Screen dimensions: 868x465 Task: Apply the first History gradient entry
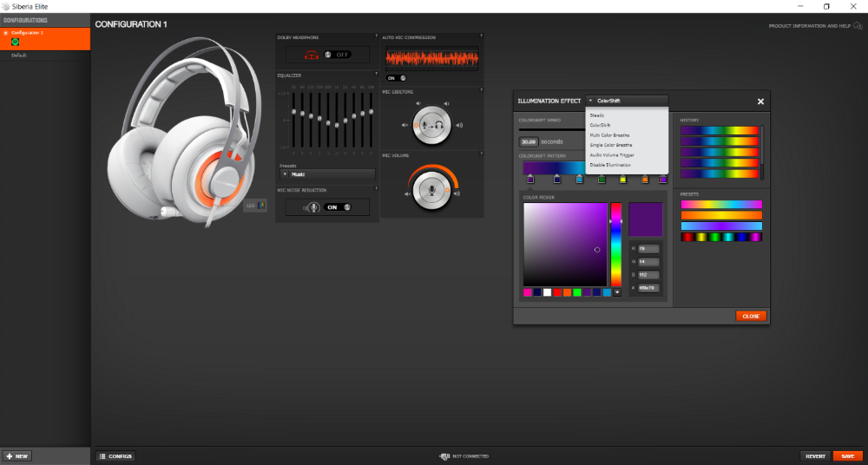coord(719,131)
